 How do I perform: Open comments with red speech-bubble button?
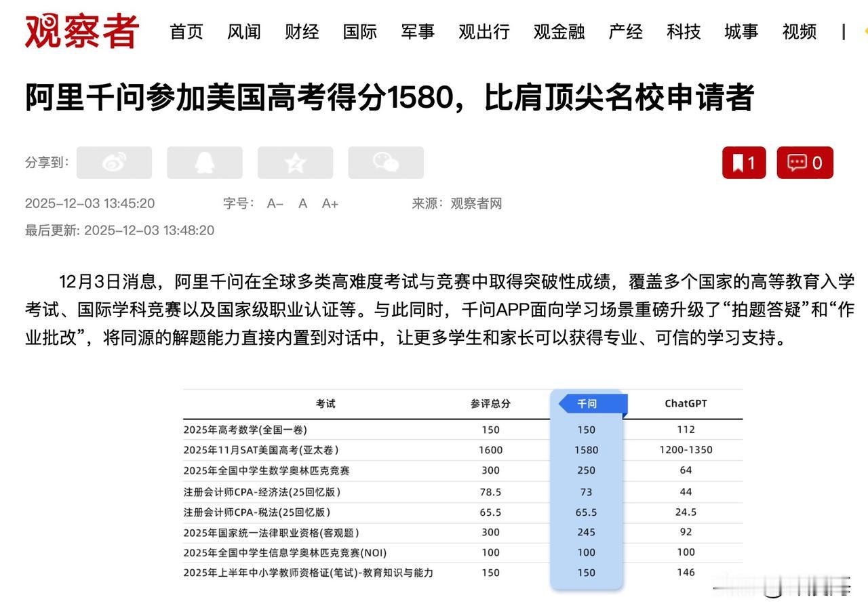(805, 163)
